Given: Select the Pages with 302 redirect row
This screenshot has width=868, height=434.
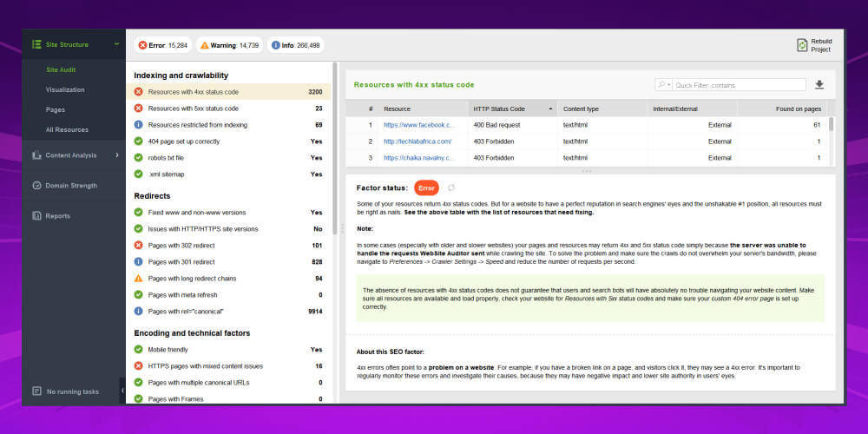Looking at the screenshot, I should click(x=228, y=246).
